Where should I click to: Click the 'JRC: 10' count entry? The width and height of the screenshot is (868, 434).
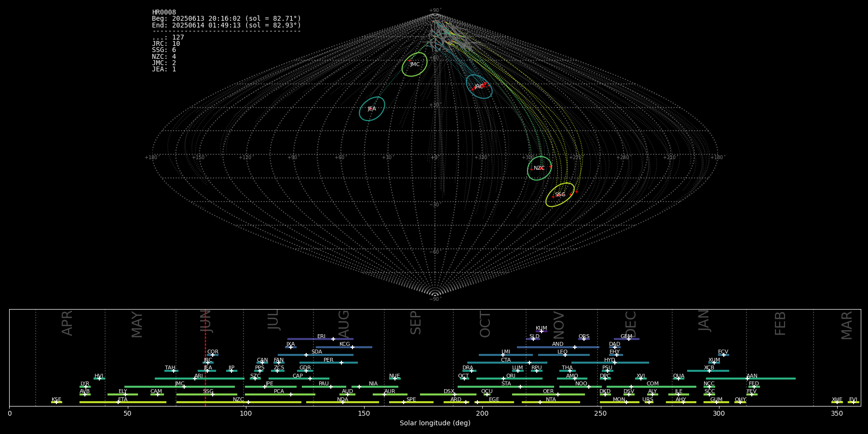tap(166, 44)
